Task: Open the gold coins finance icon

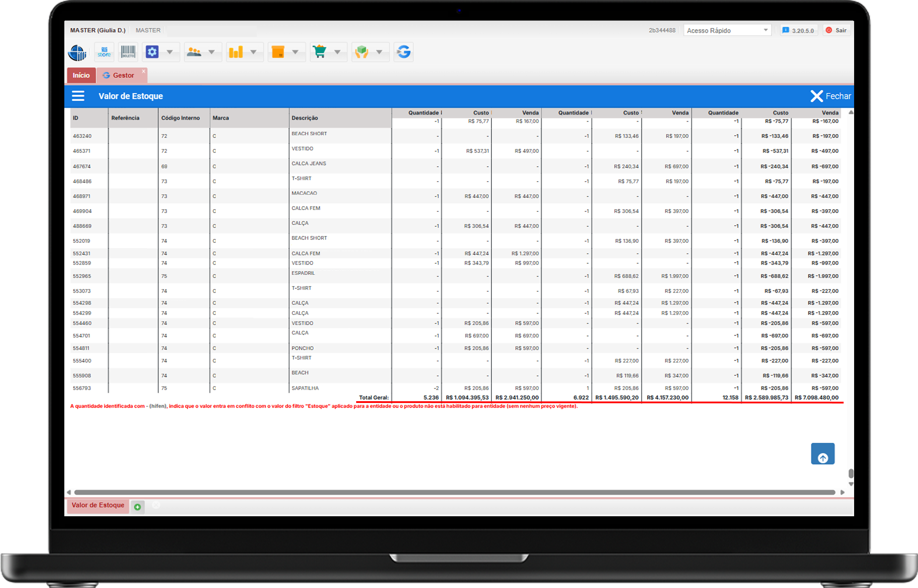Action: 236,52
